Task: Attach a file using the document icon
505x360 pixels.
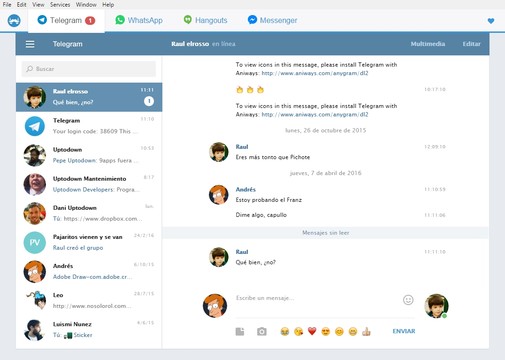Action: 240,331
